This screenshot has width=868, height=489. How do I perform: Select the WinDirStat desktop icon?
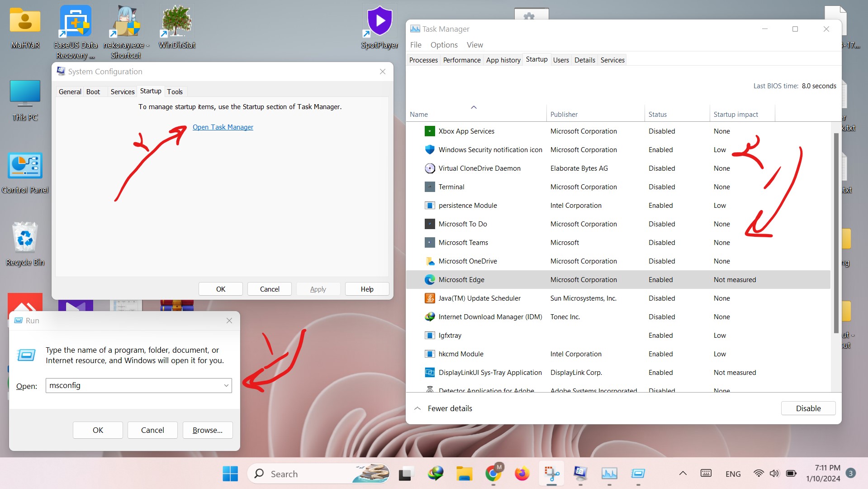177,27
